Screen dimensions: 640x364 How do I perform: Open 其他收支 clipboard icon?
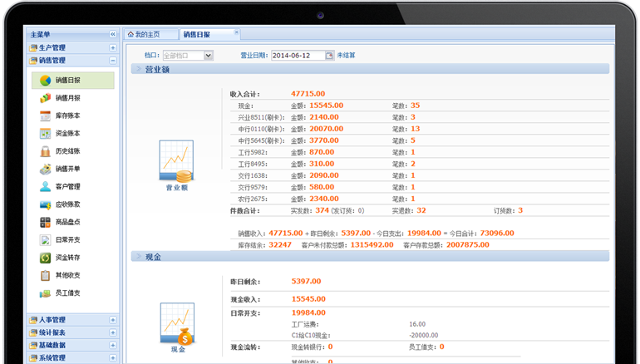46,275
